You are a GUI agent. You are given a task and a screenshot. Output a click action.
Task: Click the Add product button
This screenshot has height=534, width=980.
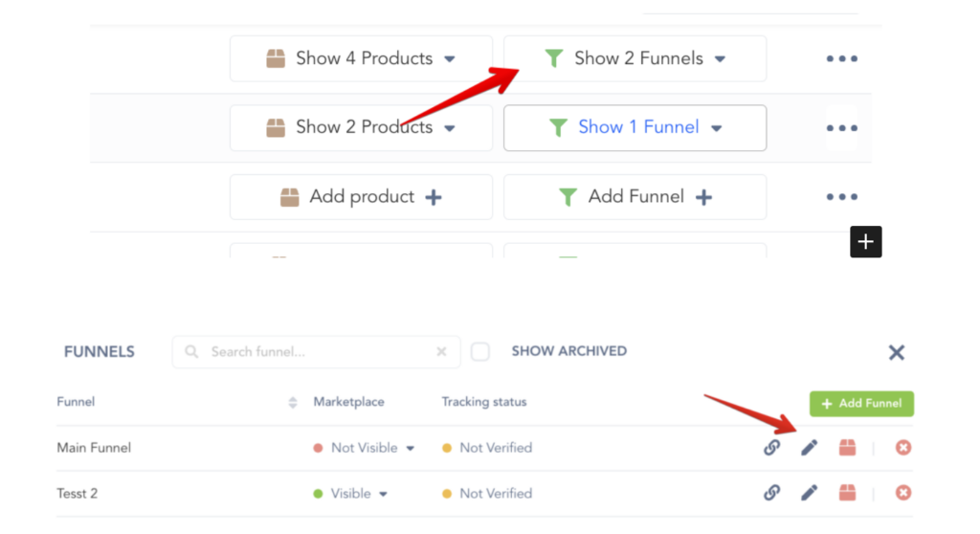[361, 197]
